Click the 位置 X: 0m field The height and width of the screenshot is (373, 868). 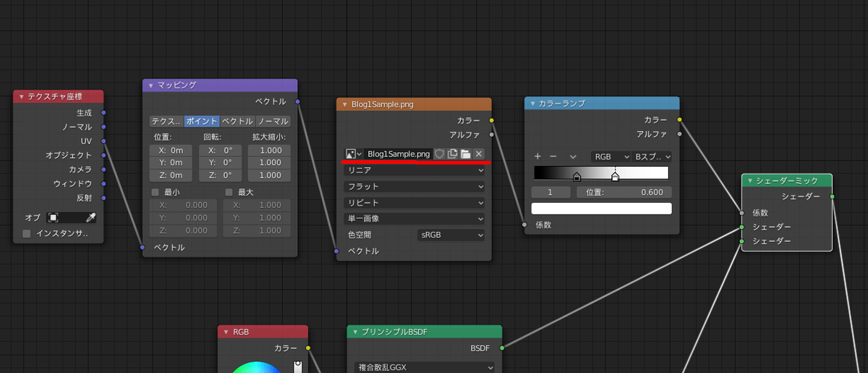point(171,150)
